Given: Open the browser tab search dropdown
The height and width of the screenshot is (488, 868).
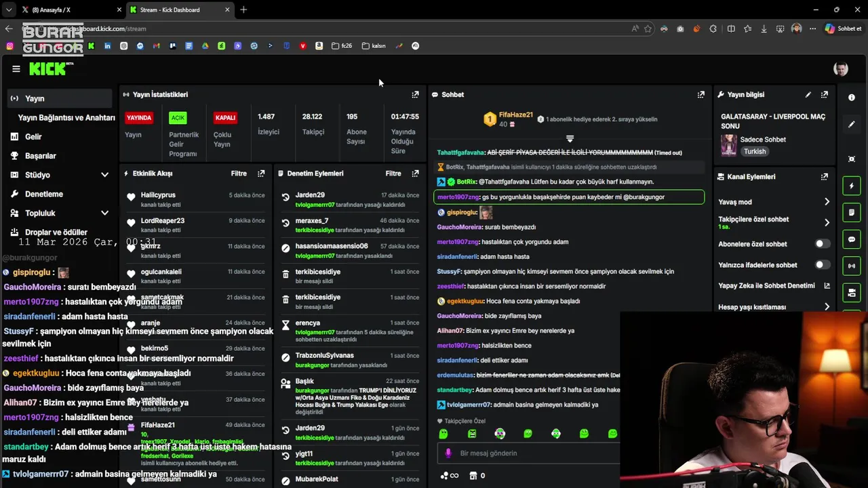Looking at the screenshot, I should tap(9, 9).
